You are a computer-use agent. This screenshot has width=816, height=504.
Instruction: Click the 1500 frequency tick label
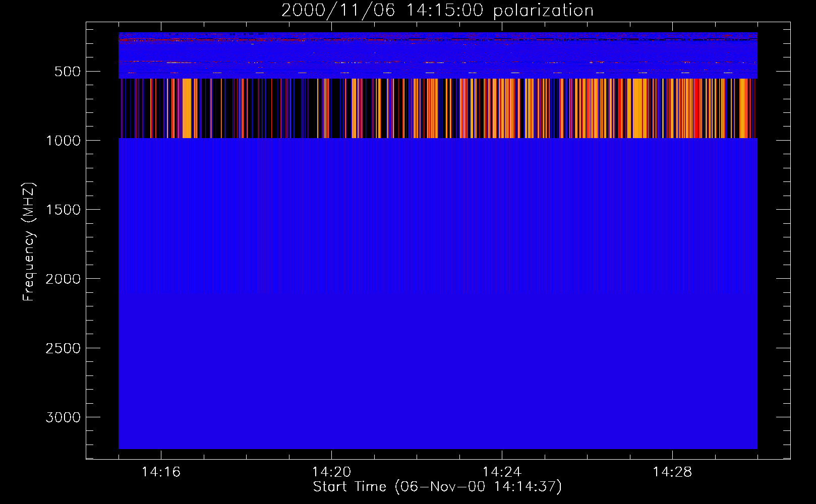64,210
